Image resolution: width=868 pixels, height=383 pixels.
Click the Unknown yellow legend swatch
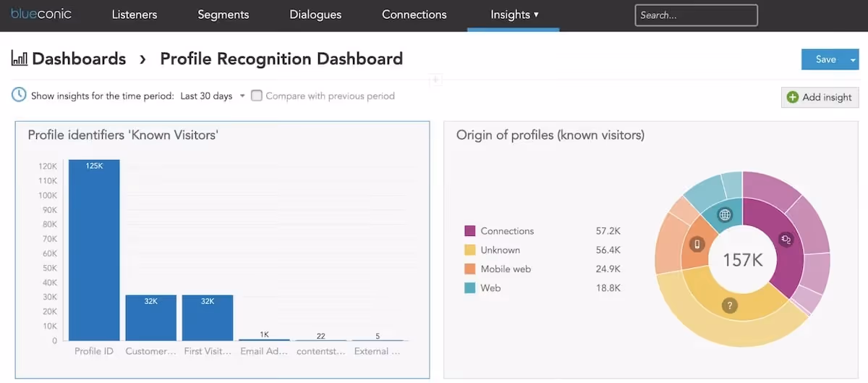pyautogui.click(x=469, y=250)
